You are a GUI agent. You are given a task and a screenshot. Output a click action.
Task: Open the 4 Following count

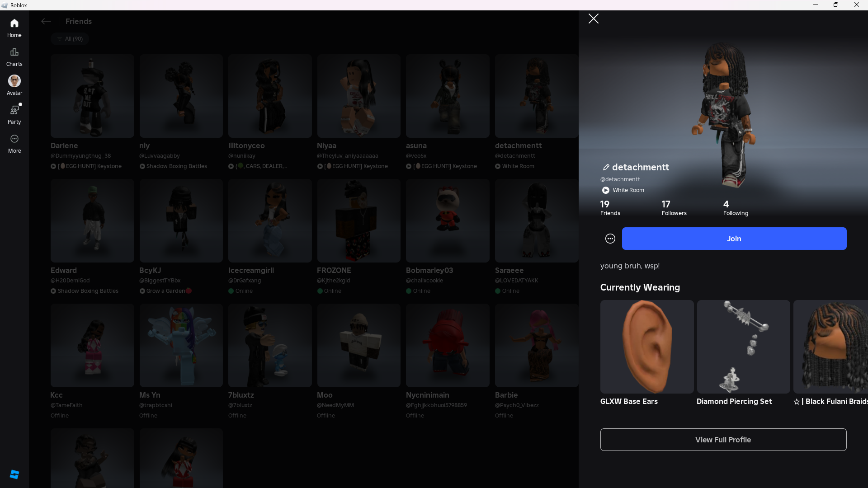point(735,208)
